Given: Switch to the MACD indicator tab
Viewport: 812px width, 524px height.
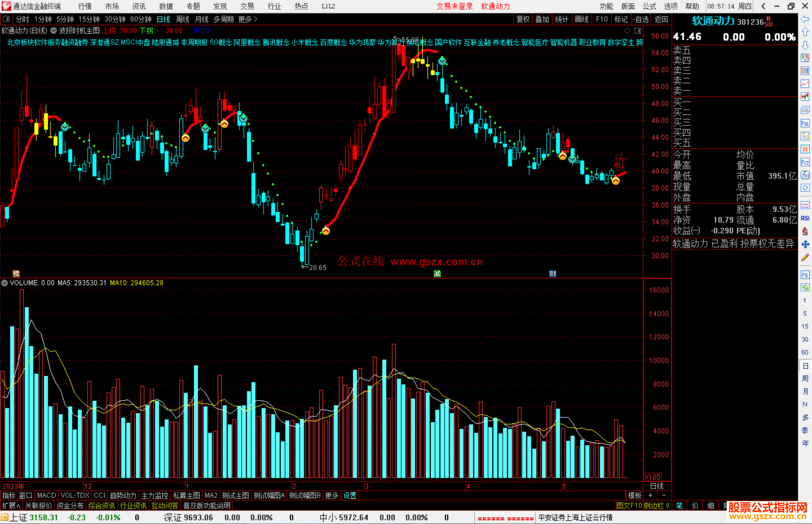Looking at the screenshot, I should pos(47,495).
